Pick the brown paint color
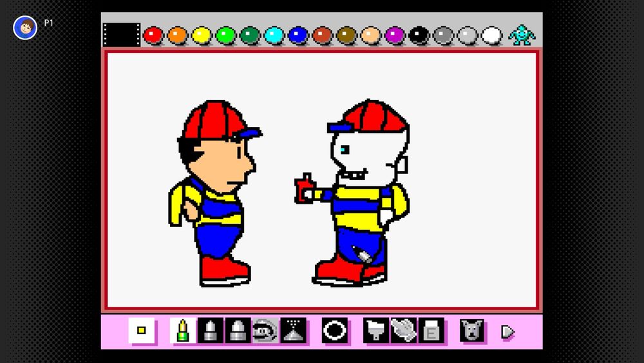Viewport: 644px width, 363px height. pyautogui.click(x=346, y=35)
